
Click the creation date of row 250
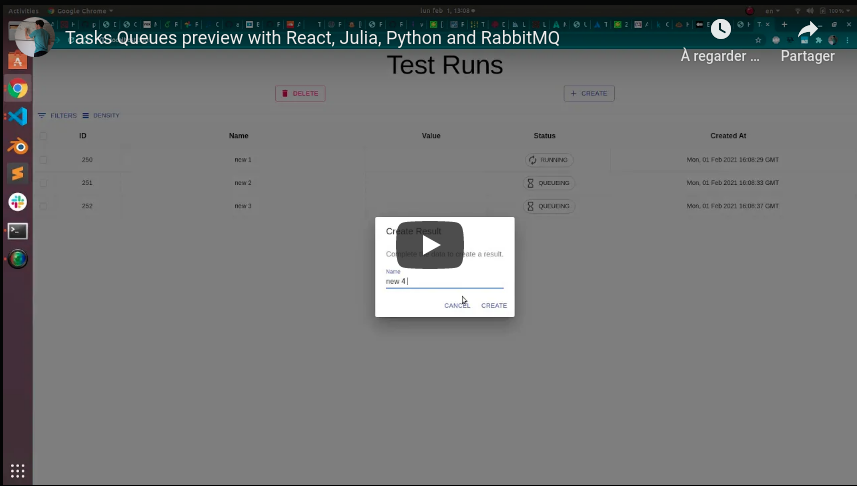click(732, 160)
